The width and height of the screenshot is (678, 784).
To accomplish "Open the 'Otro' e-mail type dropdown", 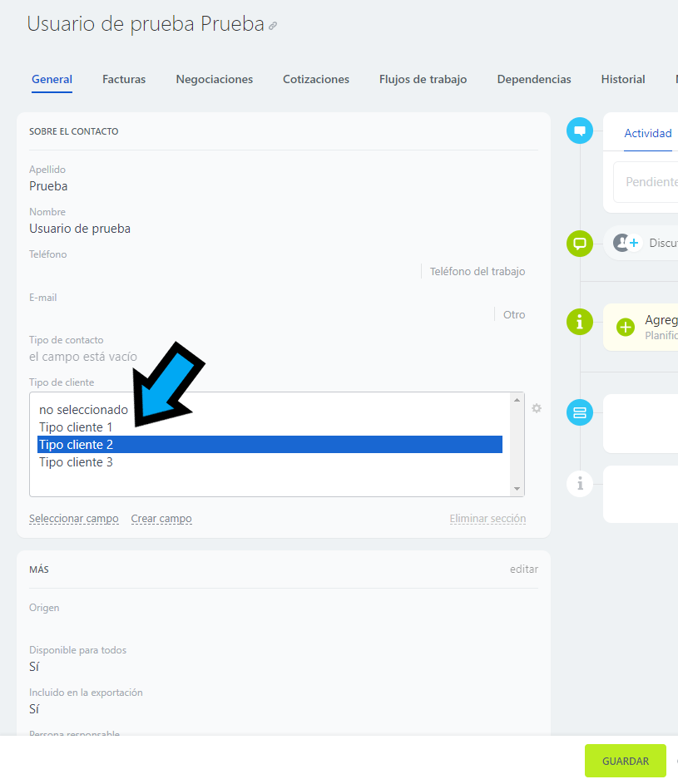I will tap(514, 315).
